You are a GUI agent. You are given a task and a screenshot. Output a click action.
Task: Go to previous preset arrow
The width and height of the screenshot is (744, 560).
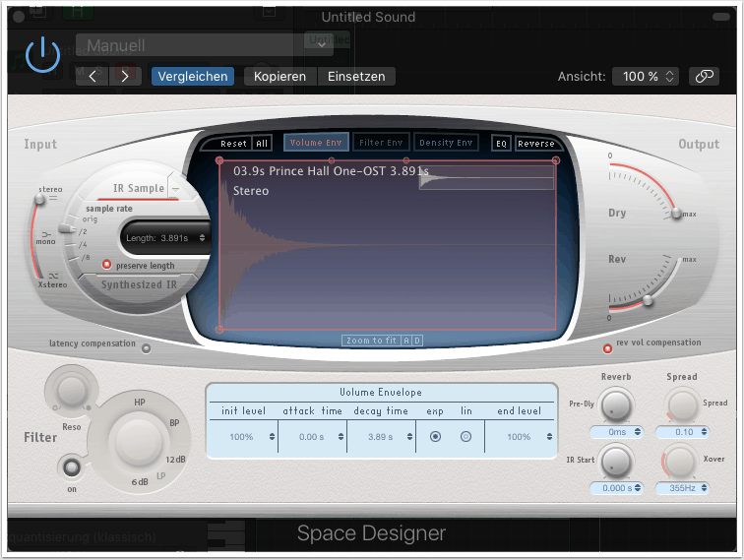92,76
